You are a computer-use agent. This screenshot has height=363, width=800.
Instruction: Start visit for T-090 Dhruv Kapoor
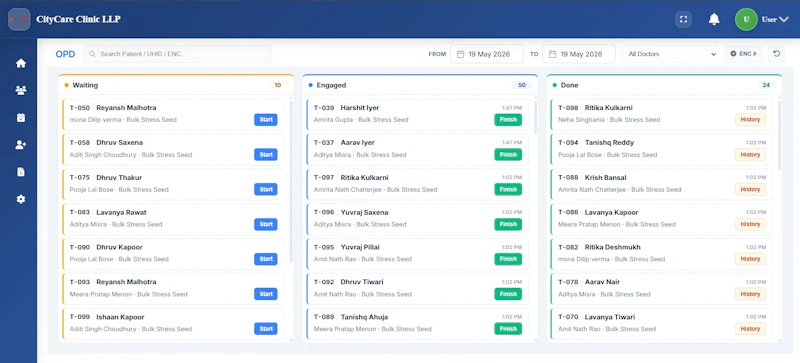(266, 259)
